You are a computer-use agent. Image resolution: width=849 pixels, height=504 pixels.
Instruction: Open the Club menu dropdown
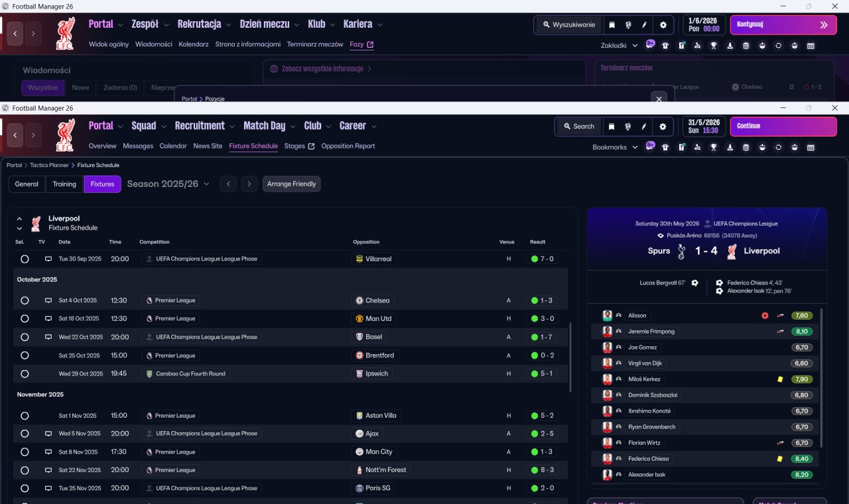point(317,126)
